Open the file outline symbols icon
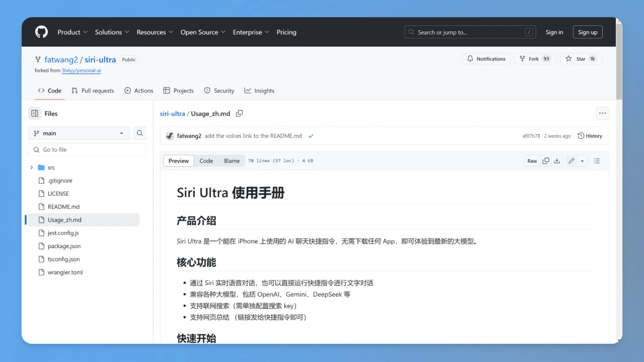Viewport: 644px width, 362px height. (x=597, y=160)
